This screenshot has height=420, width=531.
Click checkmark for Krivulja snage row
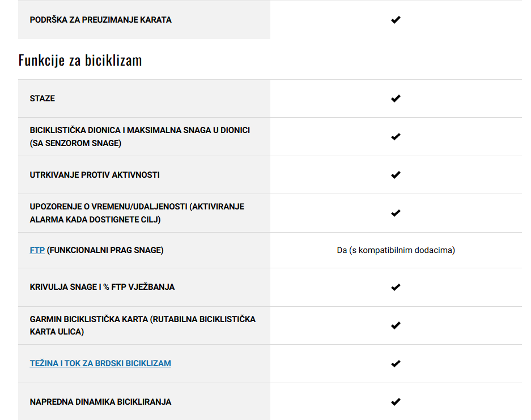click(x=396, y=287)
